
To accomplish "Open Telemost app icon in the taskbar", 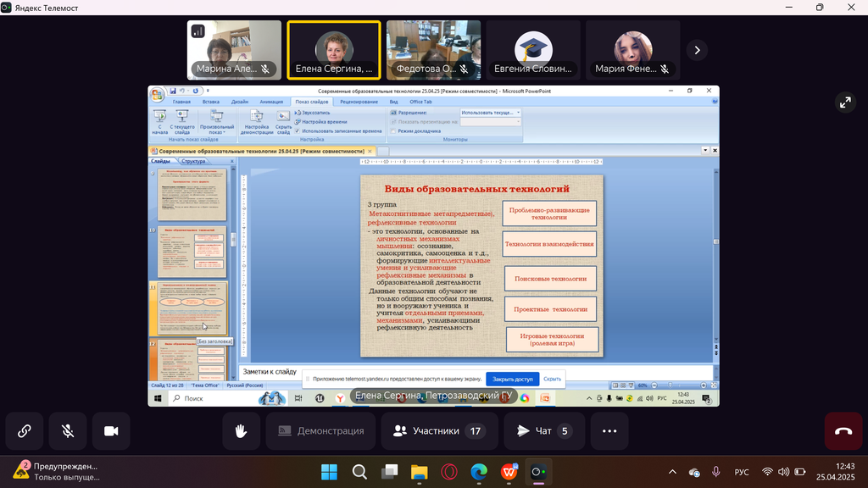I will tap(538, 472).
